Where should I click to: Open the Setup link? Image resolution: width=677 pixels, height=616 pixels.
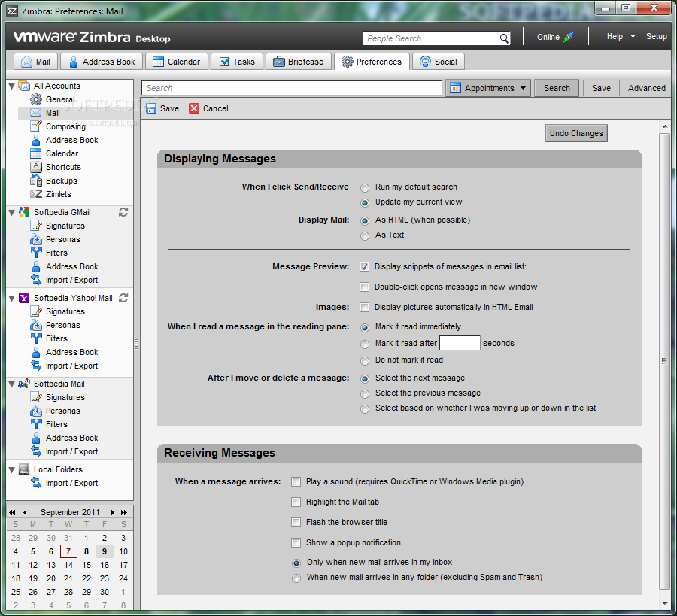pyautogui.click(x=656, y=36)
